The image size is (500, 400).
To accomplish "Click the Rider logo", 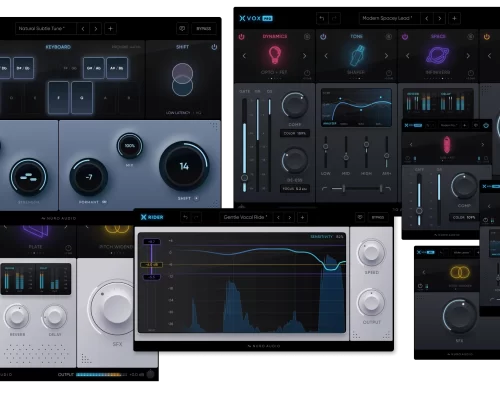I will (x=152, y=217).
